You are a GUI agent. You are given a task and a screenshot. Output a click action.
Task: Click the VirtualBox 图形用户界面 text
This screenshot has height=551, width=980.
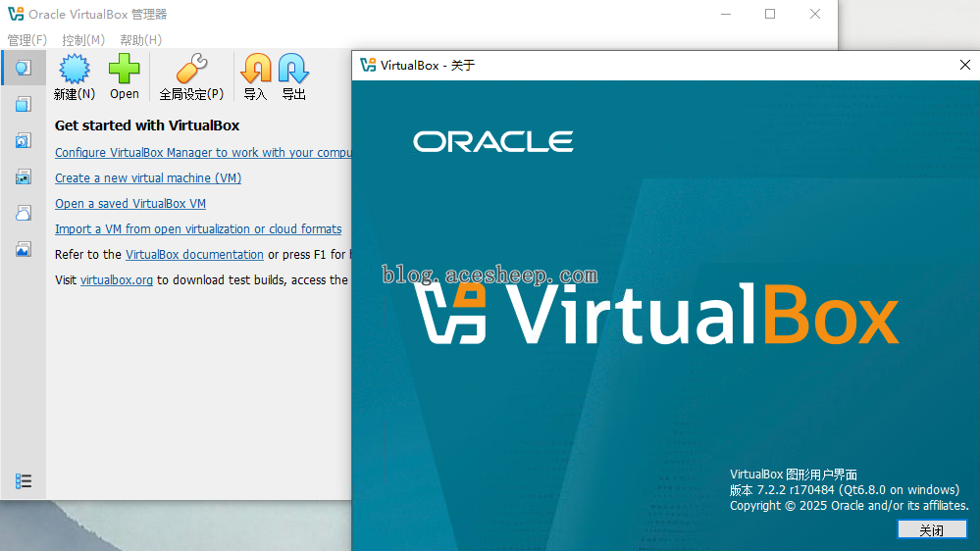tap(794, 475)
